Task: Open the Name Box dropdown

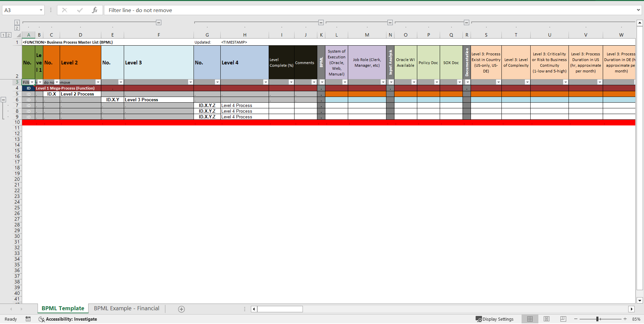Action: pyautogui.click(x=42, y=10)
